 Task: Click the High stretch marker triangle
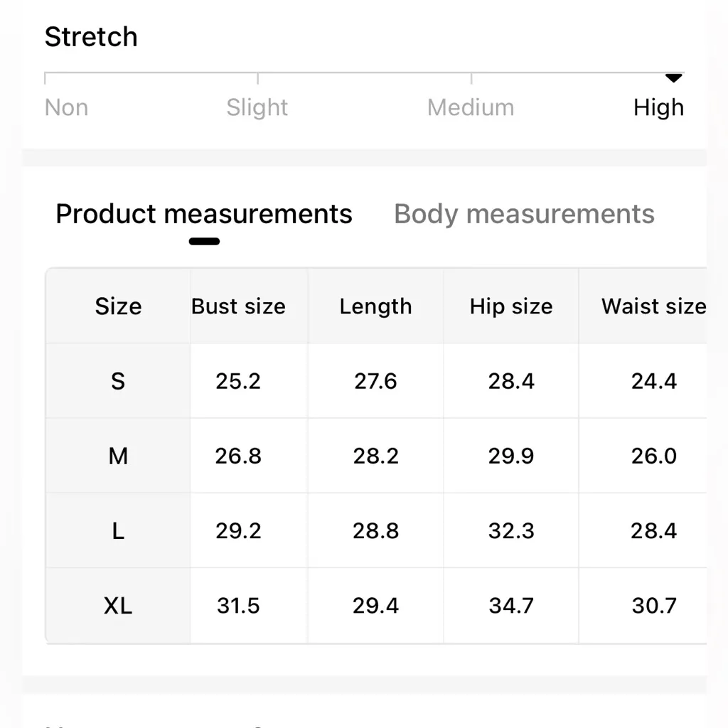[x=673, y=78]
